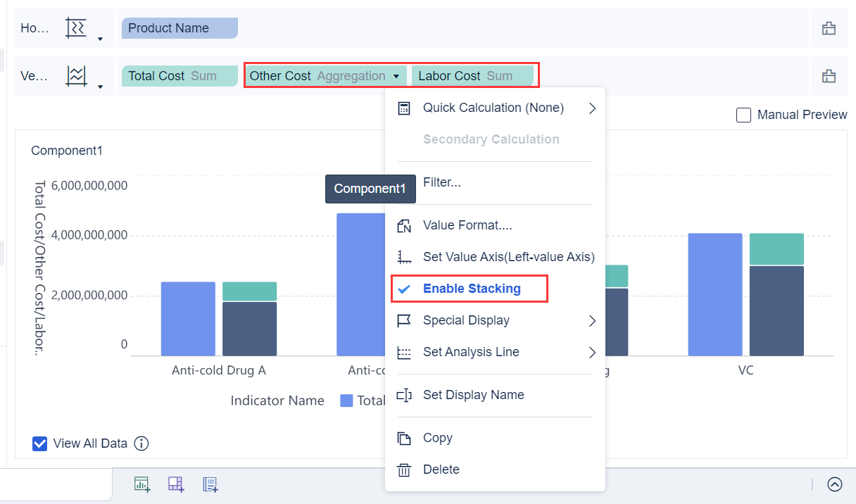Open dropdown arrow beside horizontal axis icon

point(100,39)
